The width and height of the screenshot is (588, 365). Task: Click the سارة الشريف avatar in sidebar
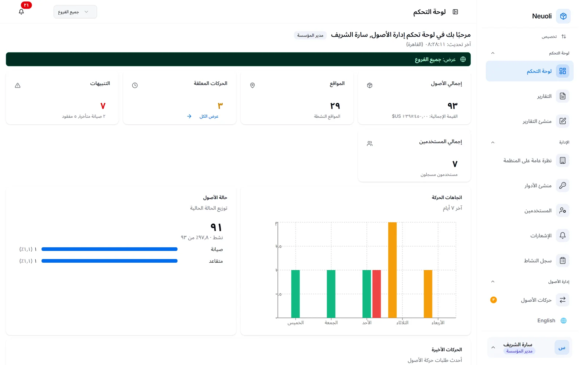(562, 347)
